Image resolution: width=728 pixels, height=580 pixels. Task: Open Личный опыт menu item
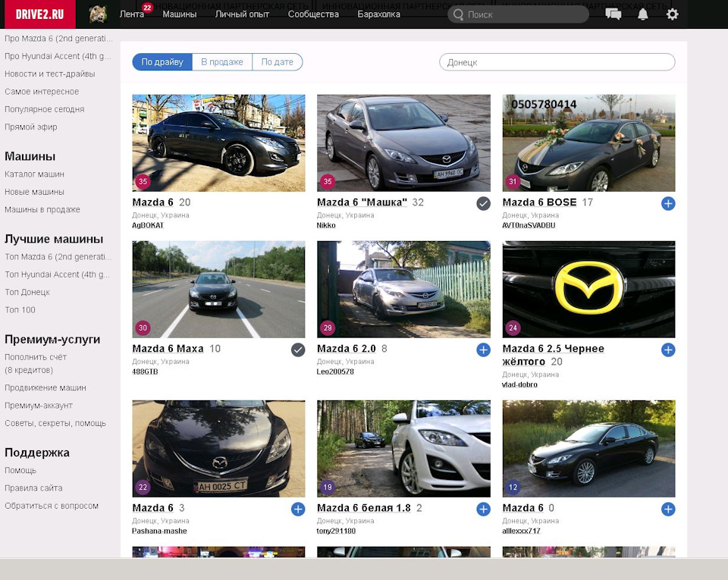click(x=242, y=14)
